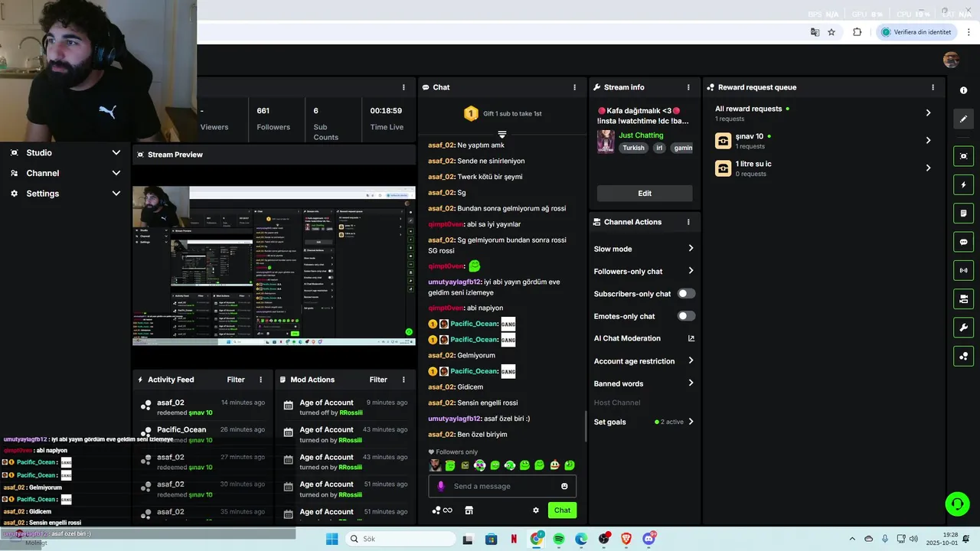Open Followers-only chat options
The height and width of the screenshot is (551, 980).
tap(644, 271)
